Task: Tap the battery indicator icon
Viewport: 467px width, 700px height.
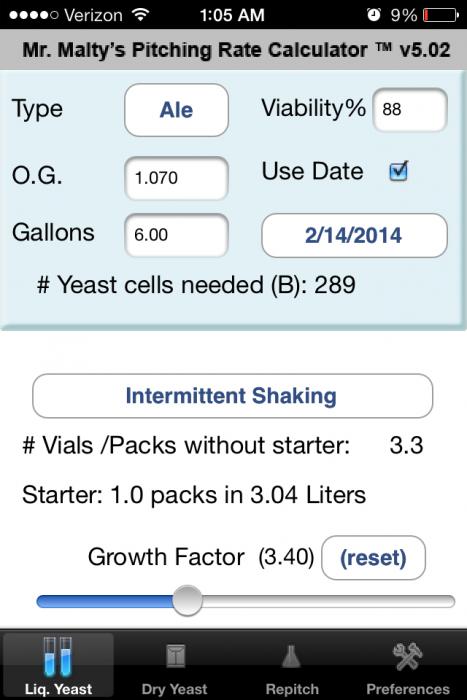Action: 441,15
